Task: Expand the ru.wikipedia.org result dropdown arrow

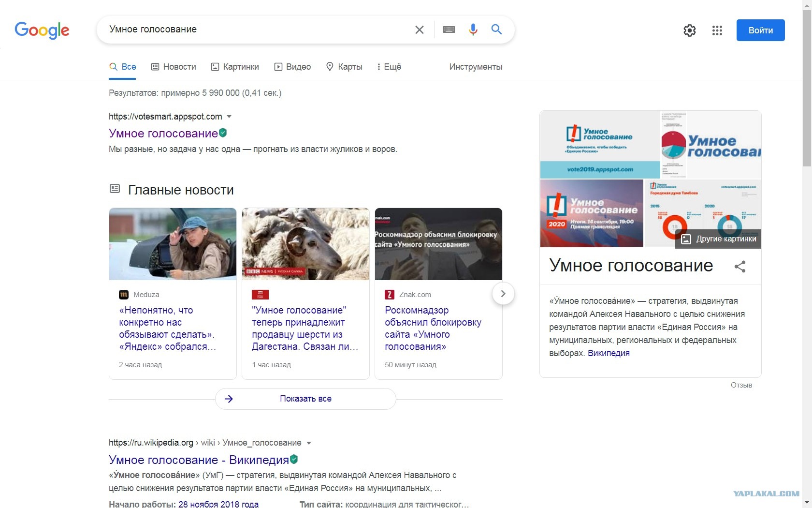Action: tap(309, 443)
